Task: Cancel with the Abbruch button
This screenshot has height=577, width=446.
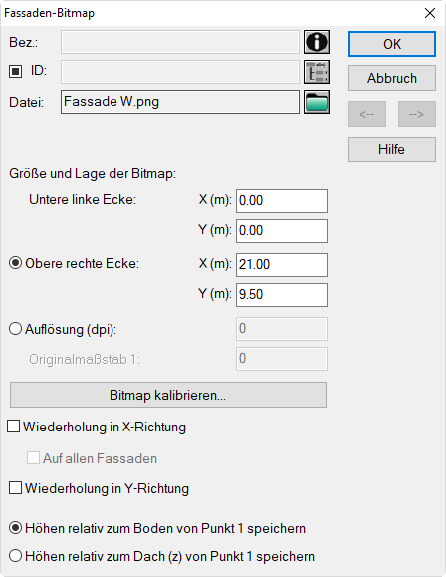Action: (x=392, y=78)
